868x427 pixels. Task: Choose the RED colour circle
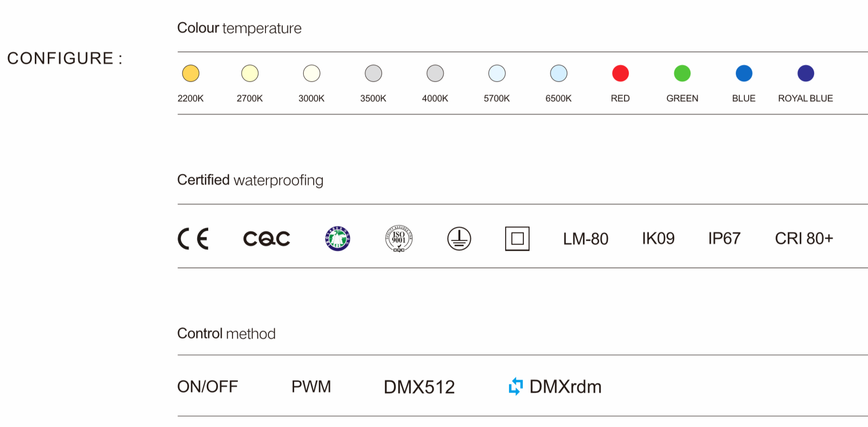(620, 74)
